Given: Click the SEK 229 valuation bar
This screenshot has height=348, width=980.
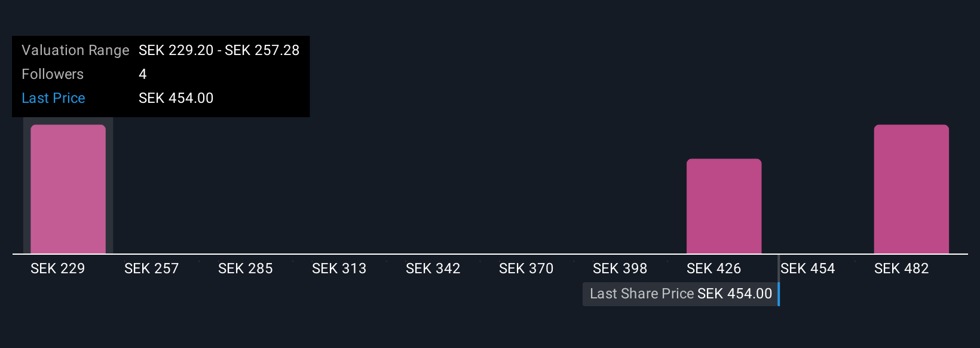Looking at the screenshot, I should [x=68, y=189].
